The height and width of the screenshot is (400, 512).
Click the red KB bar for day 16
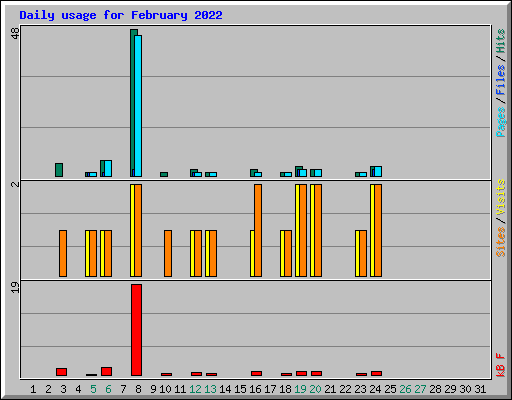click(x=256, y=373)
